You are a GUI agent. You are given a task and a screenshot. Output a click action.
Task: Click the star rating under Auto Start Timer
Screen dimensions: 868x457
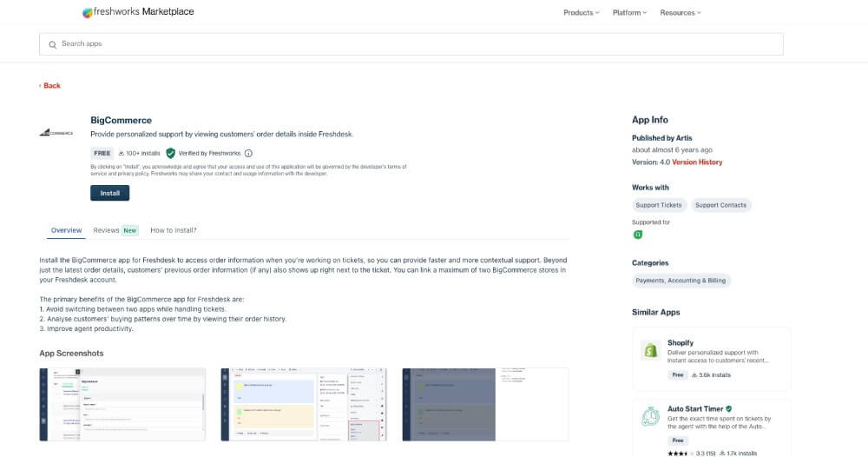681,454
